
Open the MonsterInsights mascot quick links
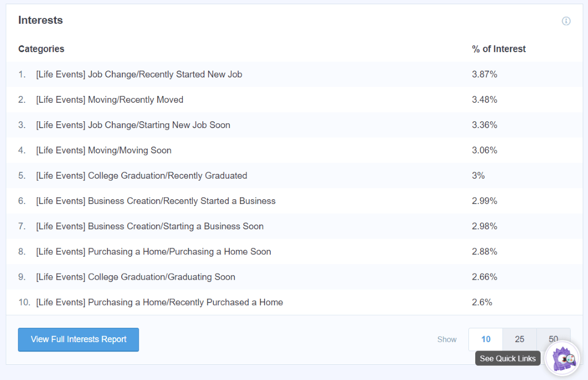coord(563,358)
